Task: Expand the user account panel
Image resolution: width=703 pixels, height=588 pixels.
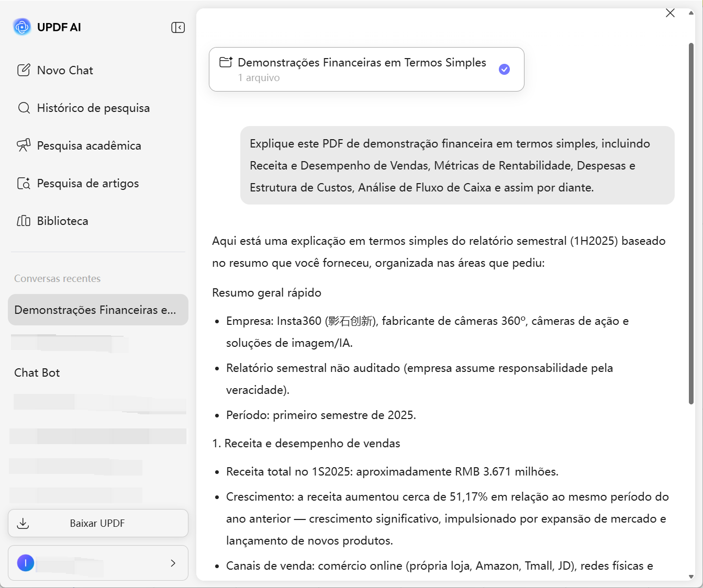Action: 173,563
